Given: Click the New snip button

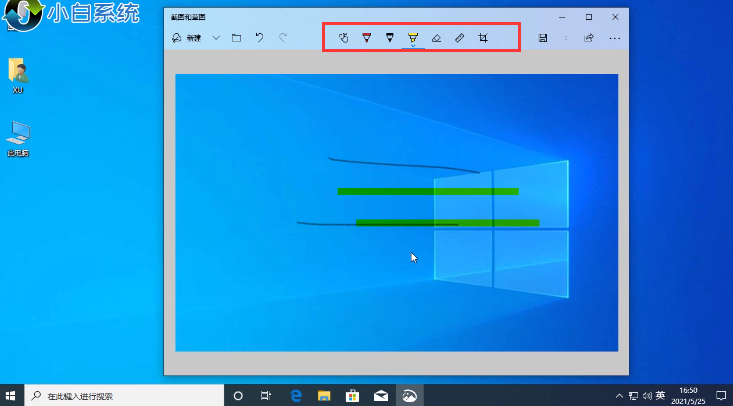Looking at the screenshot, I should point(187,38).
